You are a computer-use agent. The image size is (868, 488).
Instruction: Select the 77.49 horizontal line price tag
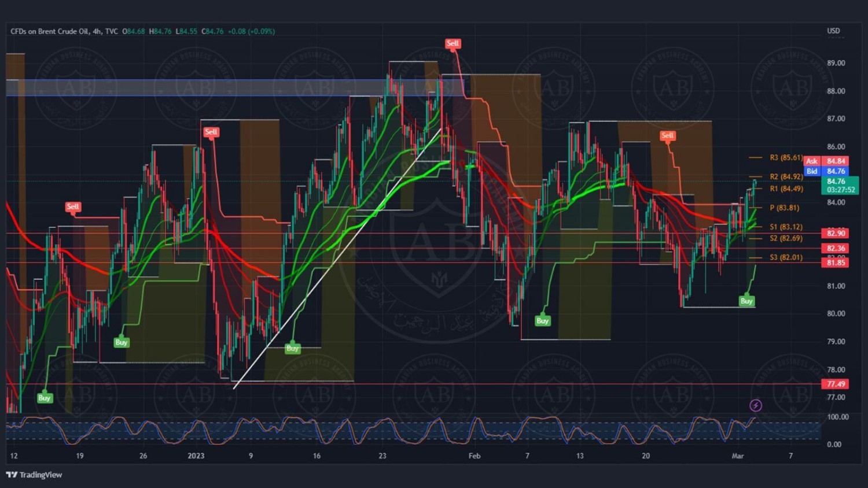coord(836,384)
